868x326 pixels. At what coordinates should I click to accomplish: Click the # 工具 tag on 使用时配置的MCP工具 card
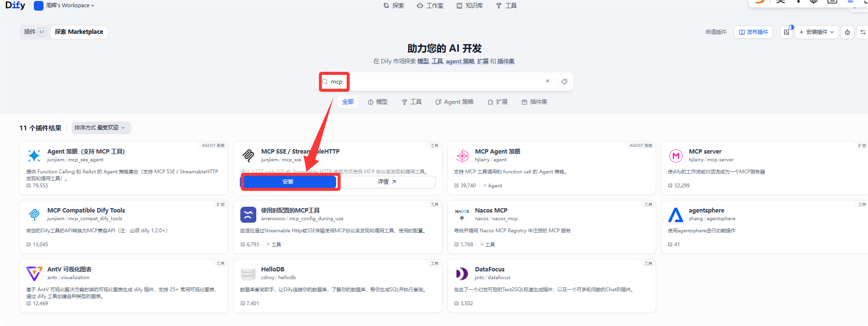coord(274,244)
